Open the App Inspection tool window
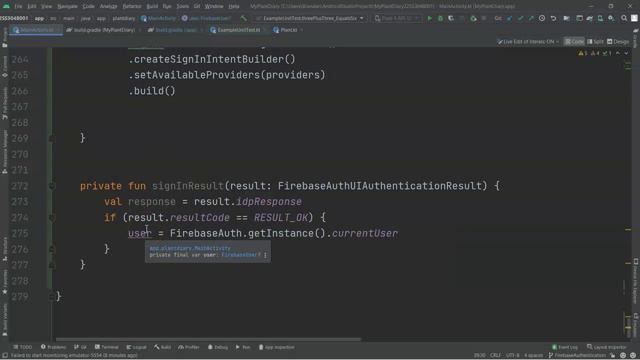 277,347
